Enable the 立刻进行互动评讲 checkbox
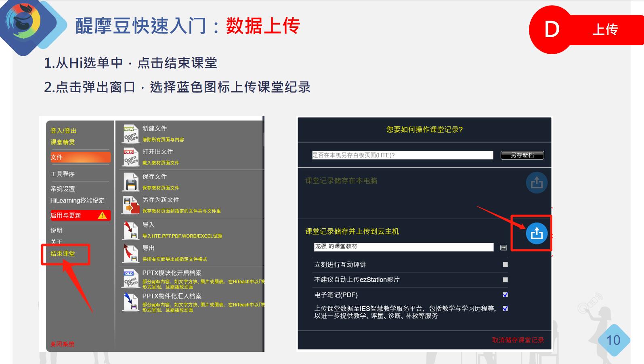This screenshot has height=364, width=644. pyautogui.click(x=505, y=265)
